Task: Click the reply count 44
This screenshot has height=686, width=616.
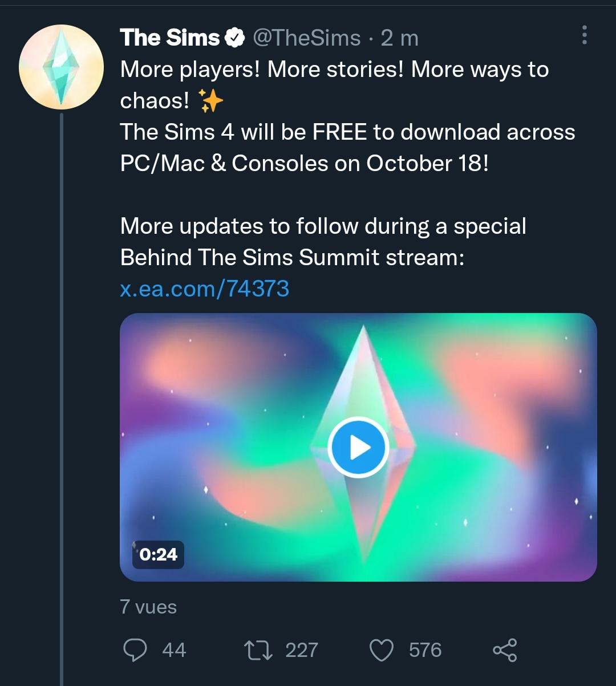Action: click(x=174, y=650)
